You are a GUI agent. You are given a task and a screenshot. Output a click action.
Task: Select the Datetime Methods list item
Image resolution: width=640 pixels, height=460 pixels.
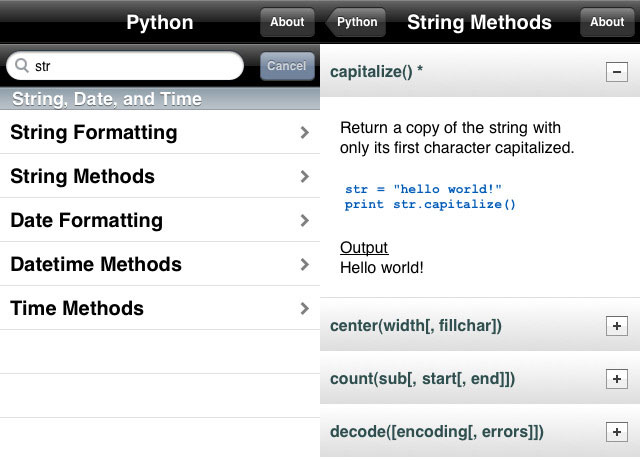point(160,264)
